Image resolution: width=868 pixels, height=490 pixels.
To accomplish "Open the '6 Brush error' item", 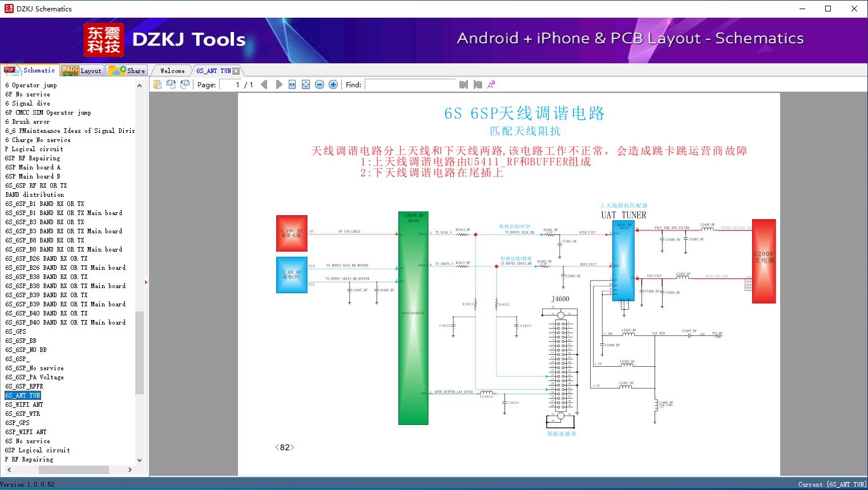I will coord(27,122).
